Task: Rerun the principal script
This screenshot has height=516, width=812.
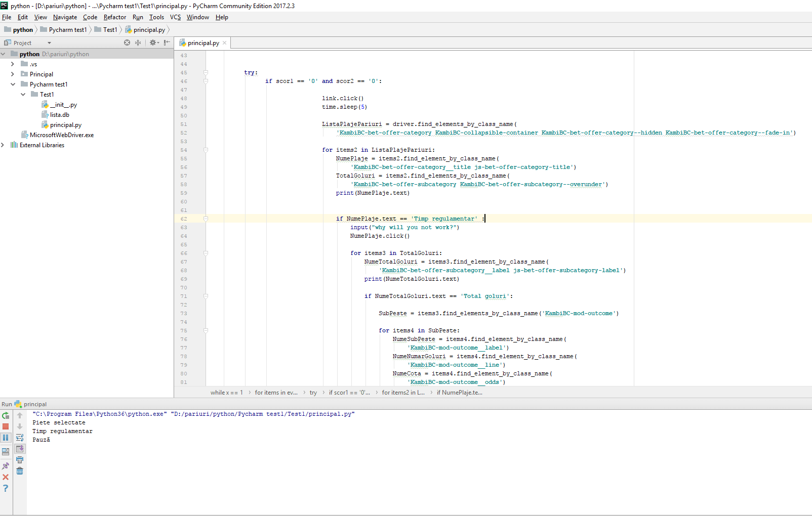Action: [x=5, y=415]
